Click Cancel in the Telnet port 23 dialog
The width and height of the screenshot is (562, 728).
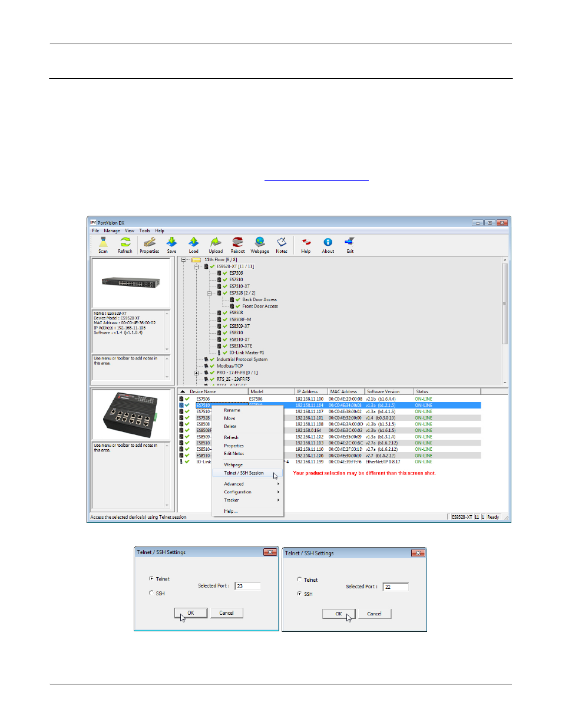(227, 613)
